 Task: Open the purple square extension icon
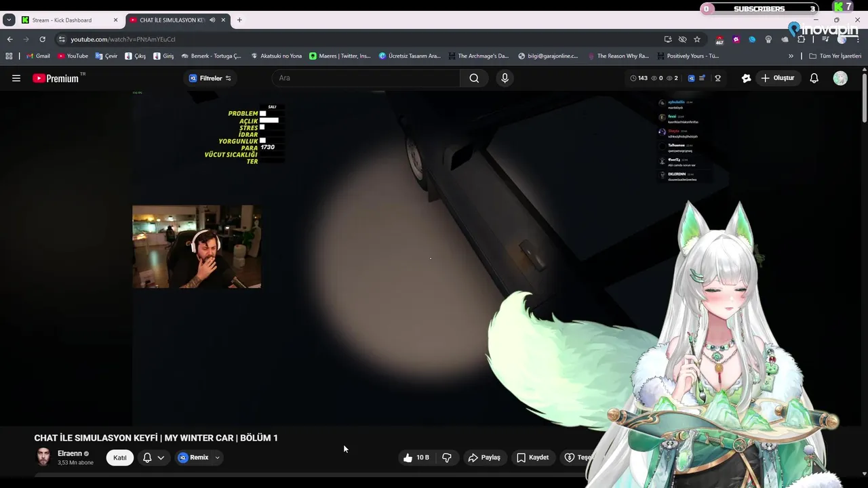(x=736, y=39)
